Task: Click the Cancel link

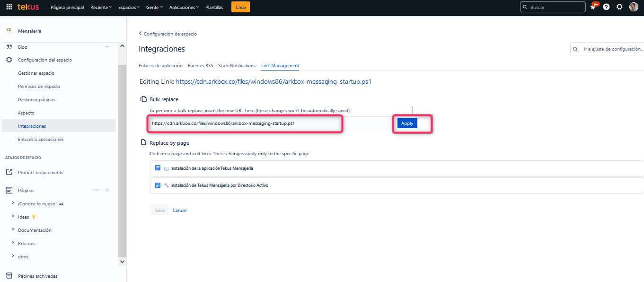Action: tap(179, 210)
